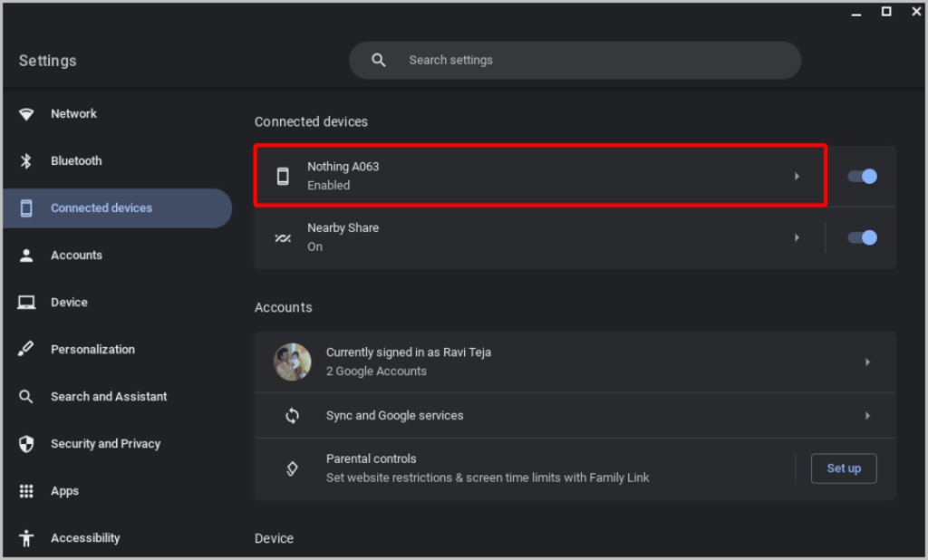Open Google Accounts subpage arrow
928x560 pixels.
point(867,362)
